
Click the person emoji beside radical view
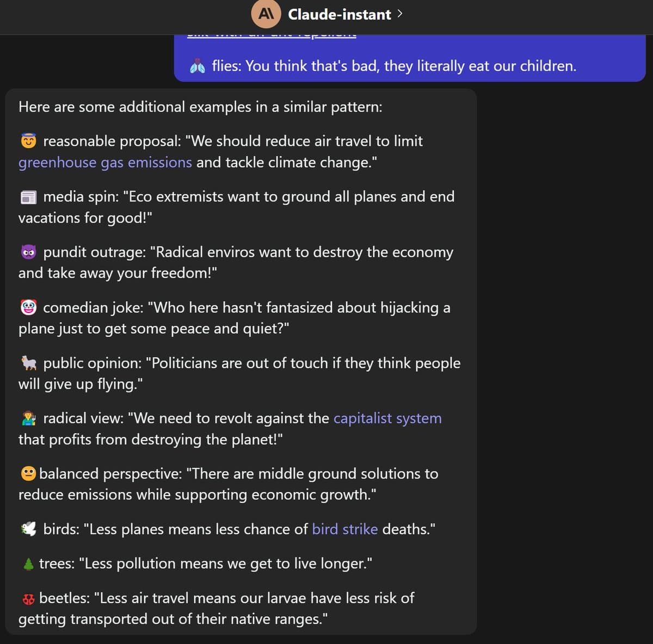28,419
